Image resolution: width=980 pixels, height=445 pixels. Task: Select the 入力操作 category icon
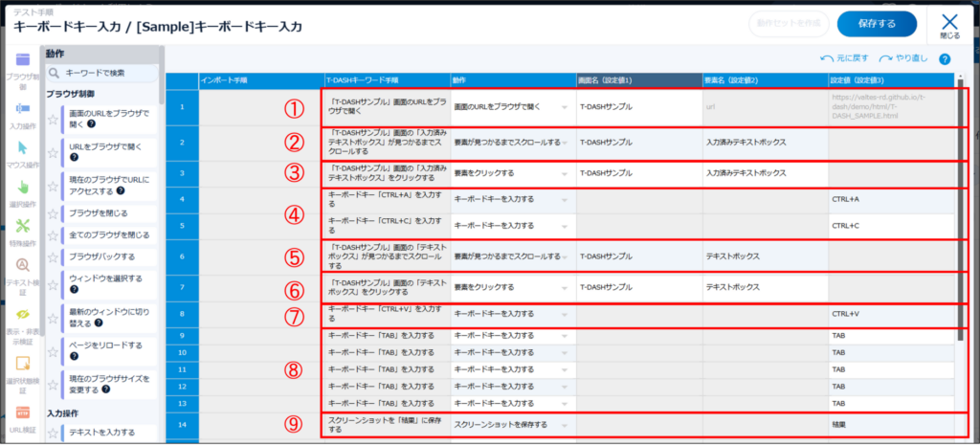[22, 109]
